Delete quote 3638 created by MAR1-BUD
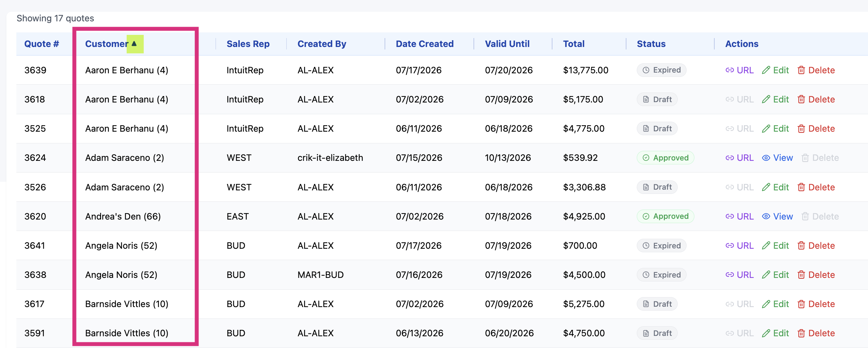Image resolution: width=868 pixels, height=348 pixels. tap(816, 275)
